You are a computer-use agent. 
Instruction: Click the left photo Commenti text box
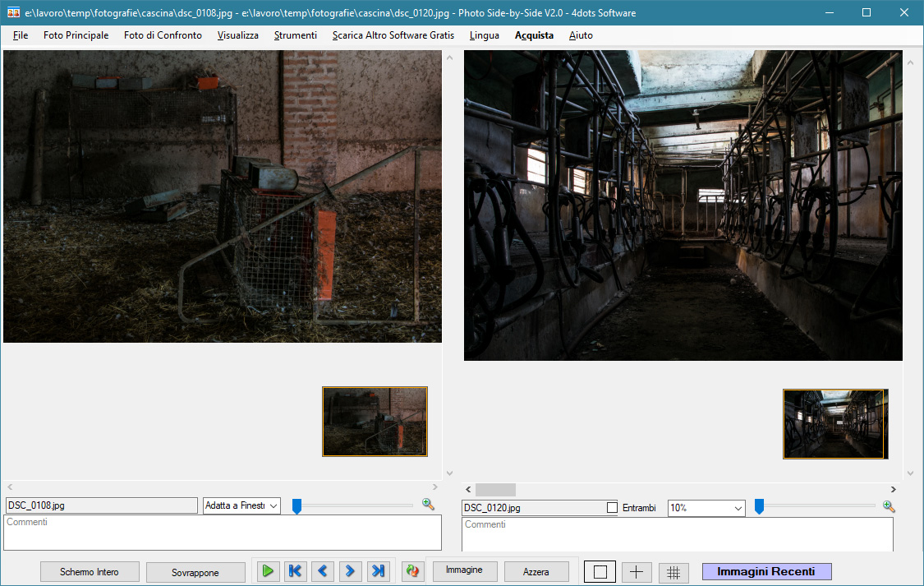tap(222, 533)
